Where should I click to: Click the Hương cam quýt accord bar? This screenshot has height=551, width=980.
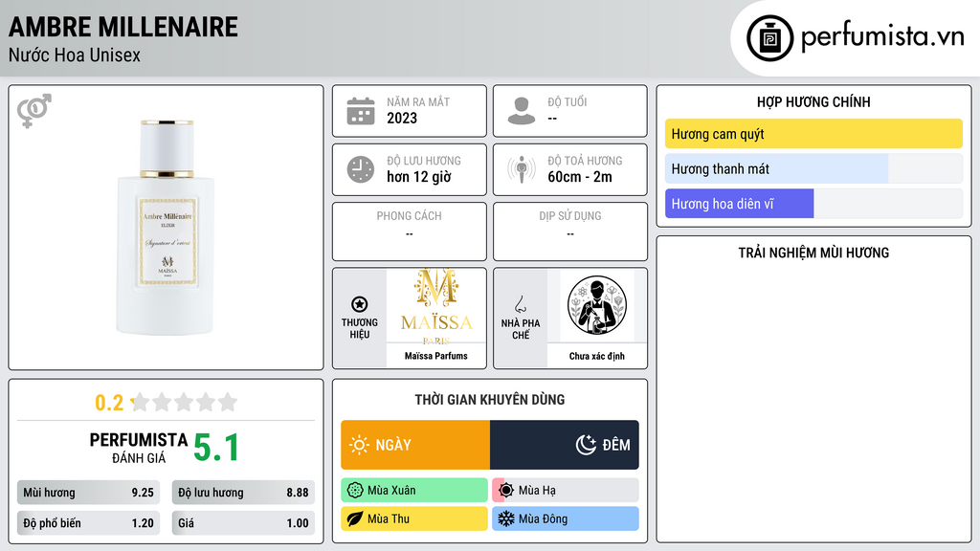pyautogui.click(x=813, y=134)
